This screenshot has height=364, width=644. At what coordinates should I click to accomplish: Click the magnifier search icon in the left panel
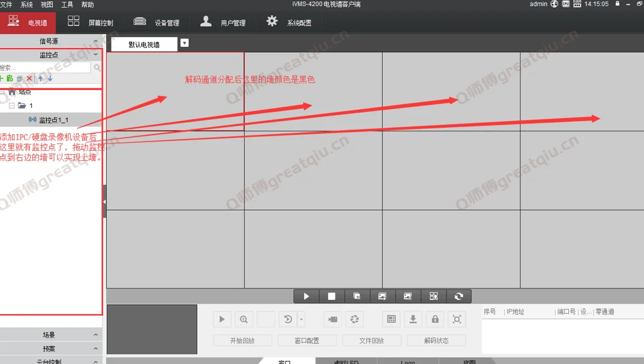point(97,68)
